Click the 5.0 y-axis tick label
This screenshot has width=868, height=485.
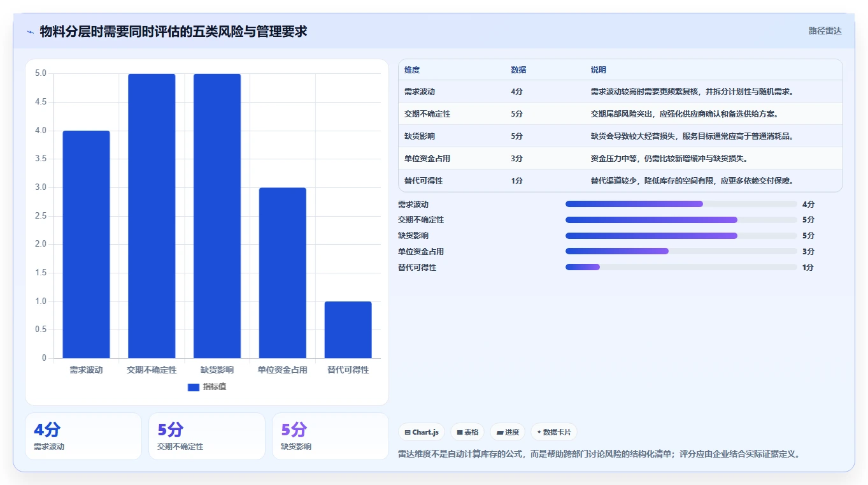click(41, 73)
